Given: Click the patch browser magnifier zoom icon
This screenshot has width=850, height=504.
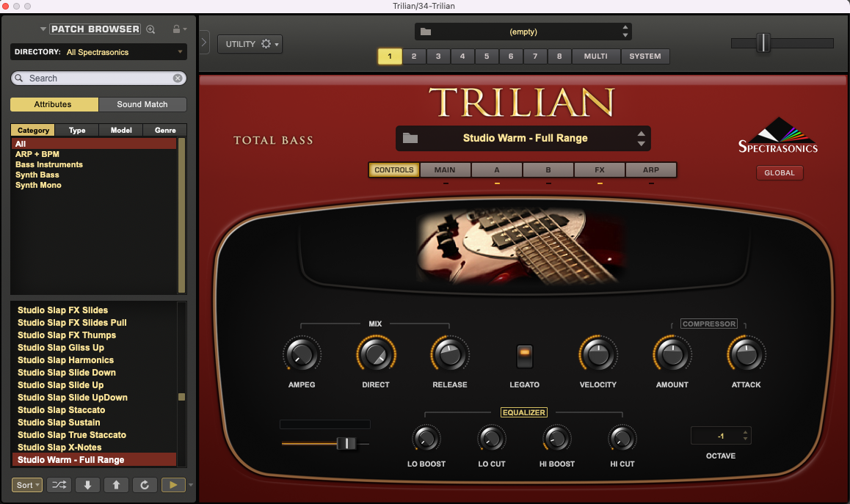Looking at the screenshot, I should [x=150, y=29].
